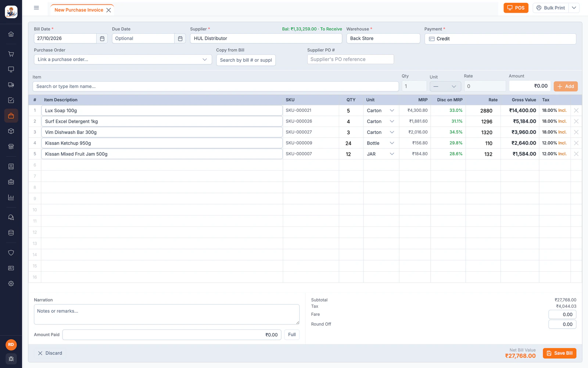The width and height of the screenshot is (588, 368).
Task: Click the Copy from Bill search field
Action: [246, 60]
